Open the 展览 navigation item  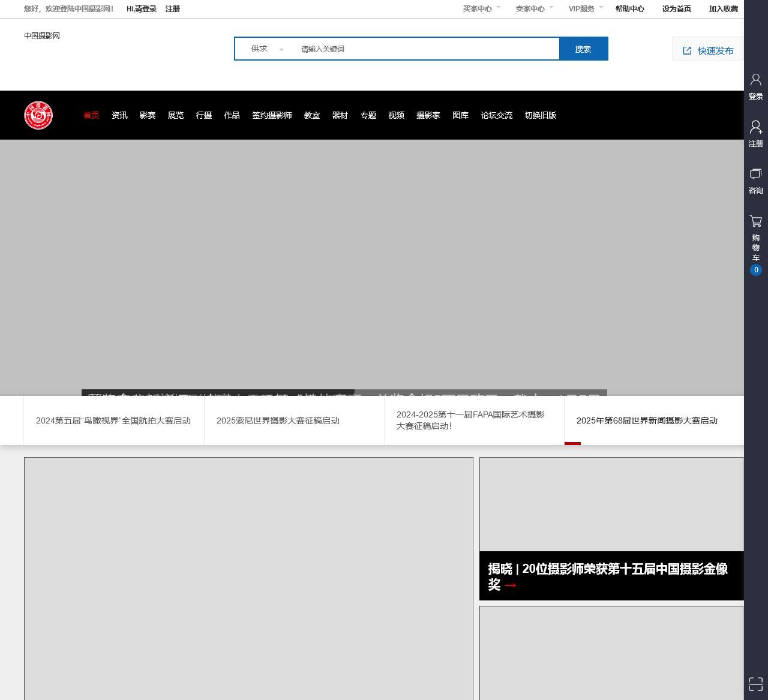pos(176,115)
